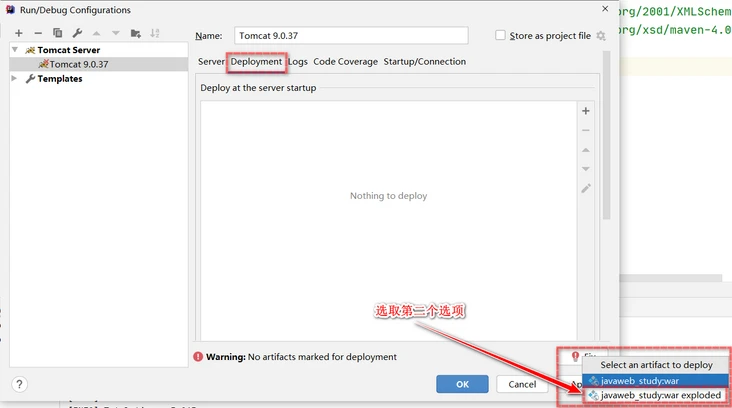Image resolution: width=732 pixels, height=408 pixels.
Task: Click the OK button
Action: tap(462, 384)
